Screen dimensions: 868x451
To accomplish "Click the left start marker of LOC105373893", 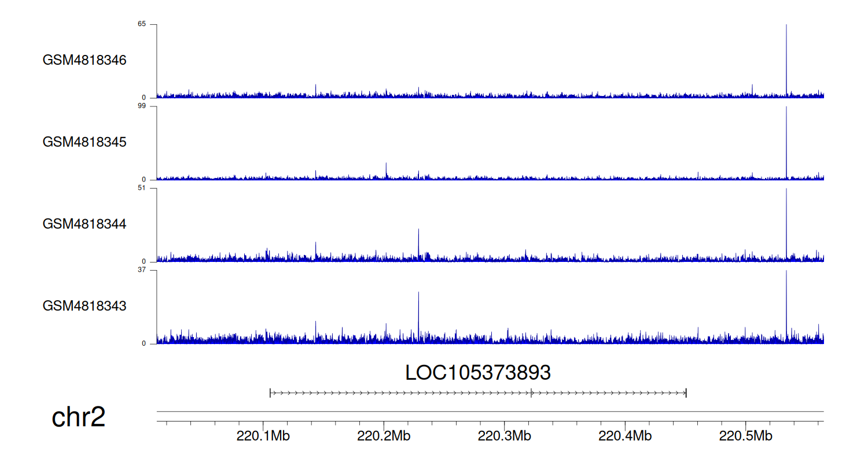I will coord(270,393).
